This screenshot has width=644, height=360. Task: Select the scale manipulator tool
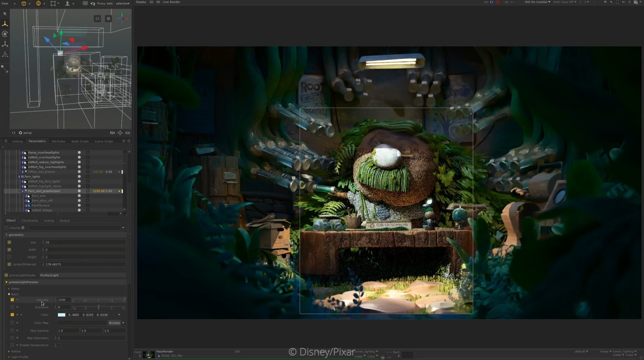pos(5,44)
